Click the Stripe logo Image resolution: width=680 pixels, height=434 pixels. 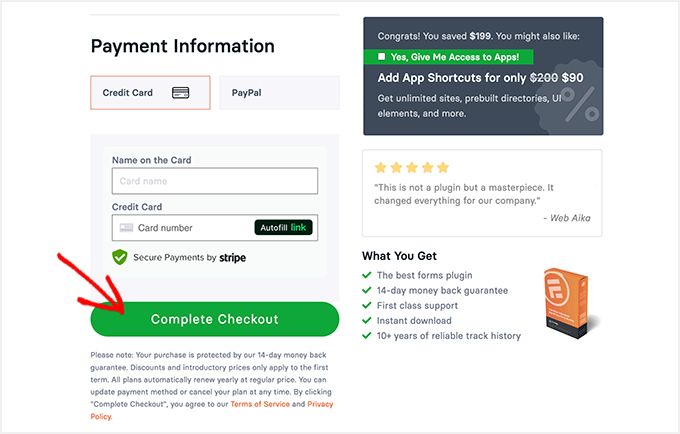[233, 257]
